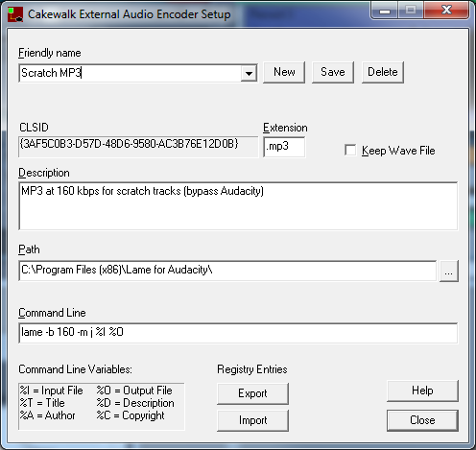
Task: Click the 'Command Line Variables:' label
Action: [x=75, y=369]
